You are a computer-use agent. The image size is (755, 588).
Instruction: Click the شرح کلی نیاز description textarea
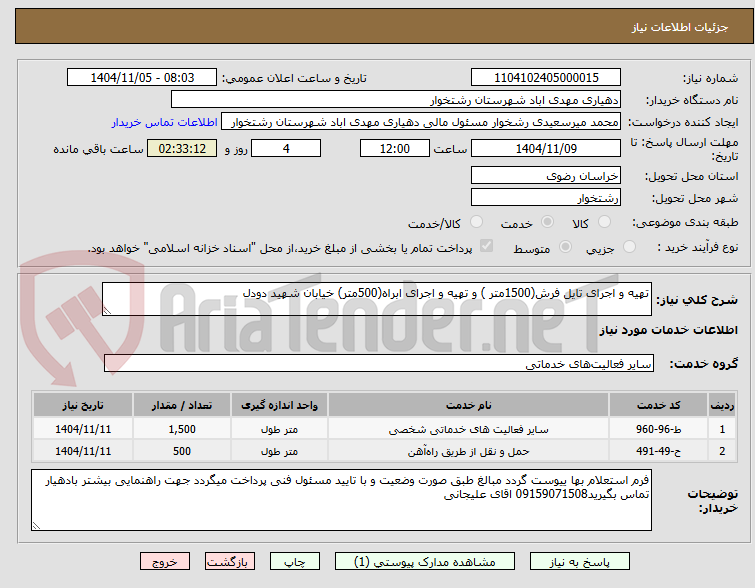coord(377,299)
